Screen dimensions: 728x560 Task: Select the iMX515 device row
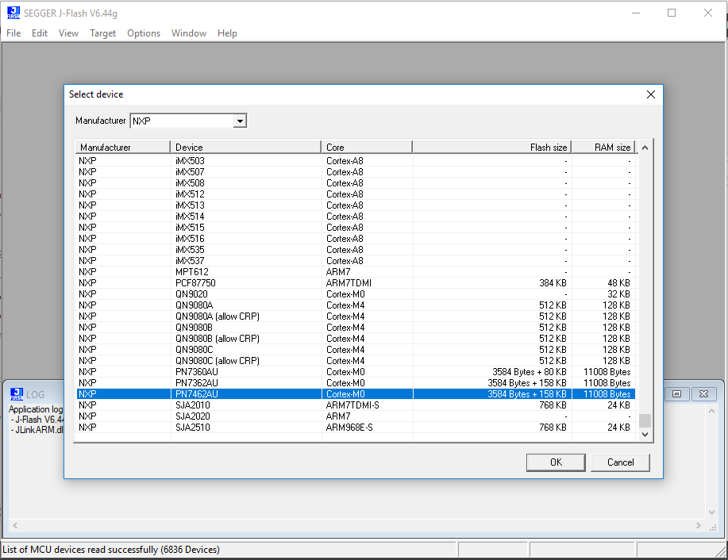[356, 228]
